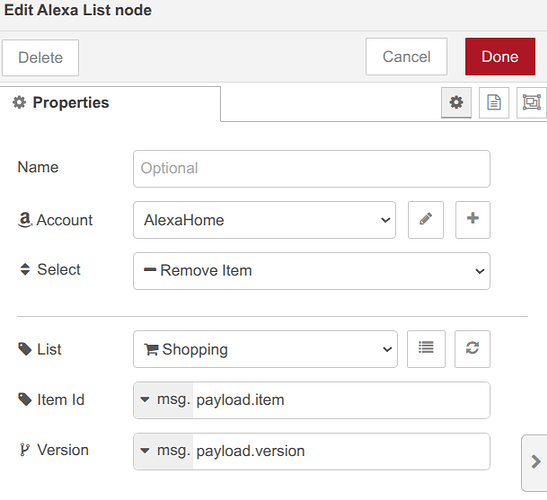This screenshot has height=500, width=547.
Task: Change the Item Id msg type selector
Action: 164,400
